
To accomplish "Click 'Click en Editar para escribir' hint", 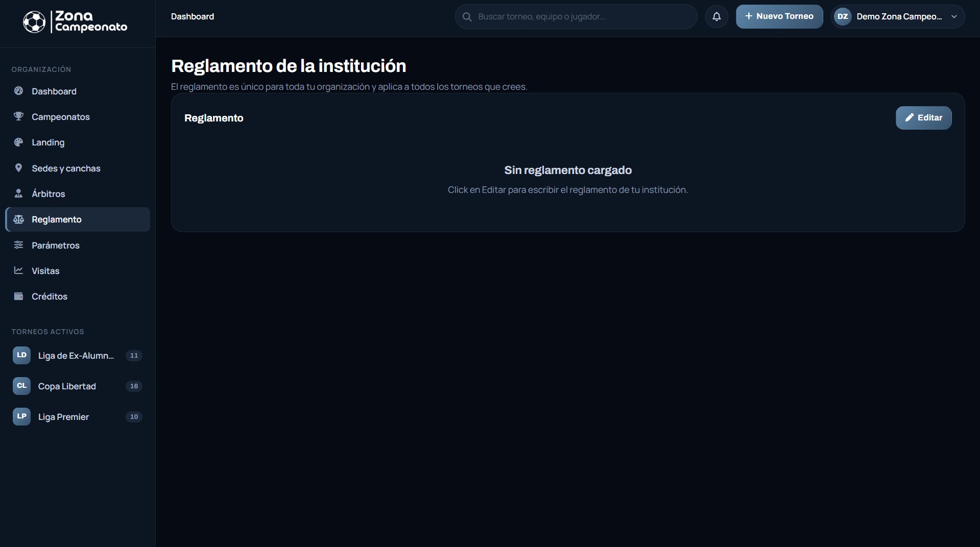I will pos(568,189).
